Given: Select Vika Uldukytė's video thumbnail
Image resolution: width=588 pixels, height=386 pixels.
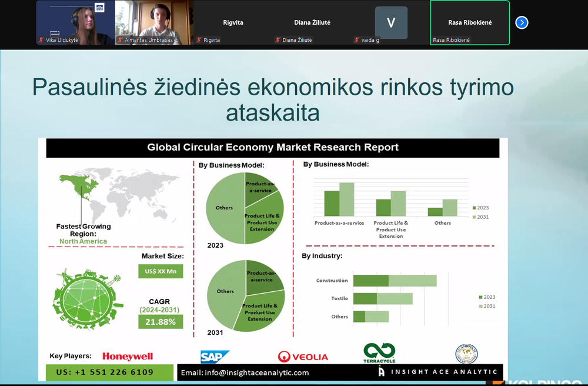Looking at the screenshot, I should coord(75,22).
